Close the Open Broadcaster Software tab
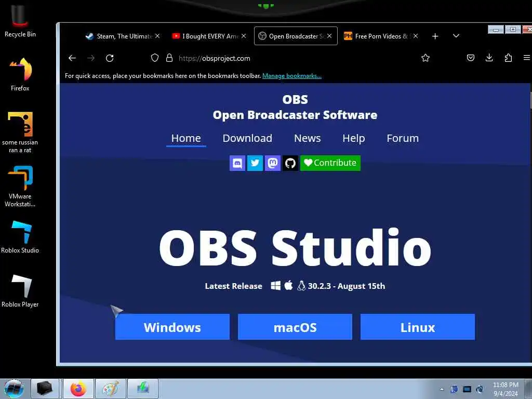The height and width of the screenshot is (399, 532). click(x=329, y=36)
